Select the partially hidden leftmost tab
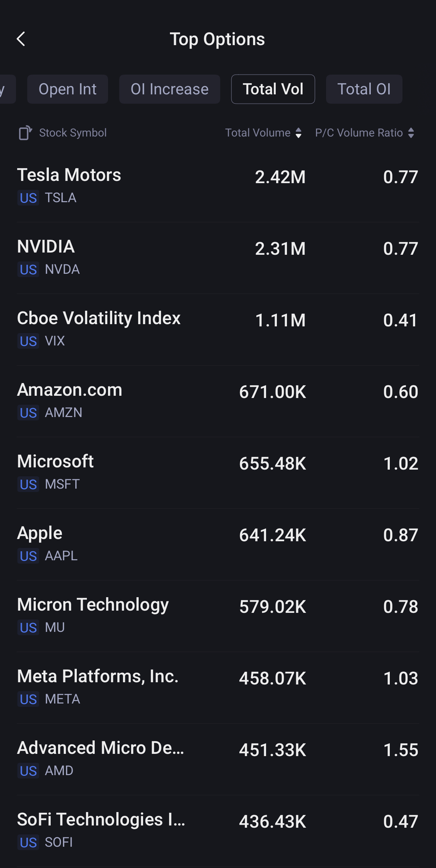The width and height of the screenshot is (436, 868). tap(6, 89)
